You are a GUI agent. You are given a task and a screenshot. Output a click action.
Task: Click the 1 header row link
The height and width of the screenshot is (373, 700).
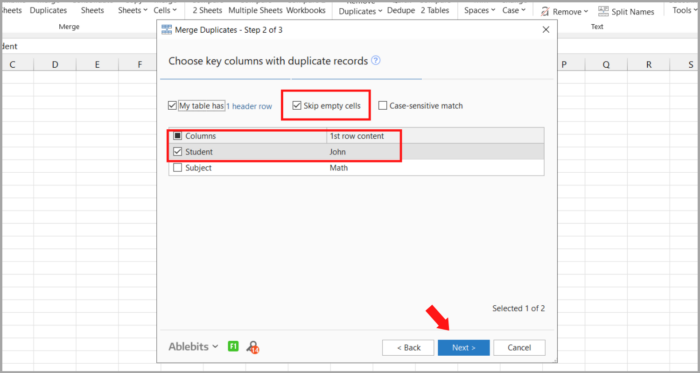click(x=249, y=106)
